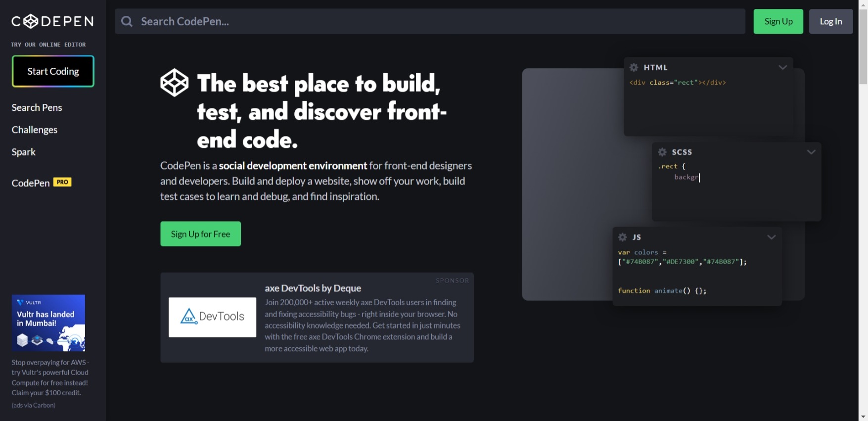Viewport: 868px width, 421px height.
Task: Open the SCSS panel settings gear
Action: tap(662, 152)
